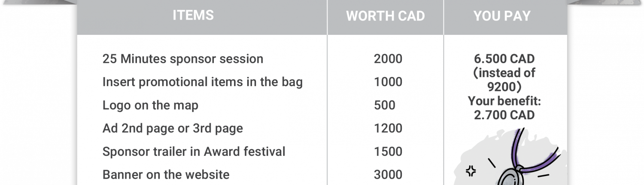Click the YOU PAY column header
Image resolution: width=644 pixels, height=185 pixels.
point(502,16)
